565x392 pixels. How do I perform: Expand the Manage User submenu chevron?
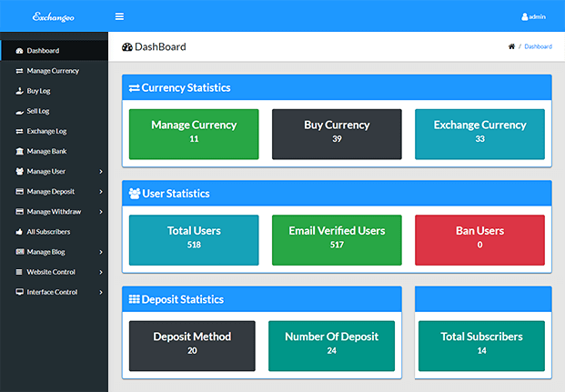click(101, 172)
